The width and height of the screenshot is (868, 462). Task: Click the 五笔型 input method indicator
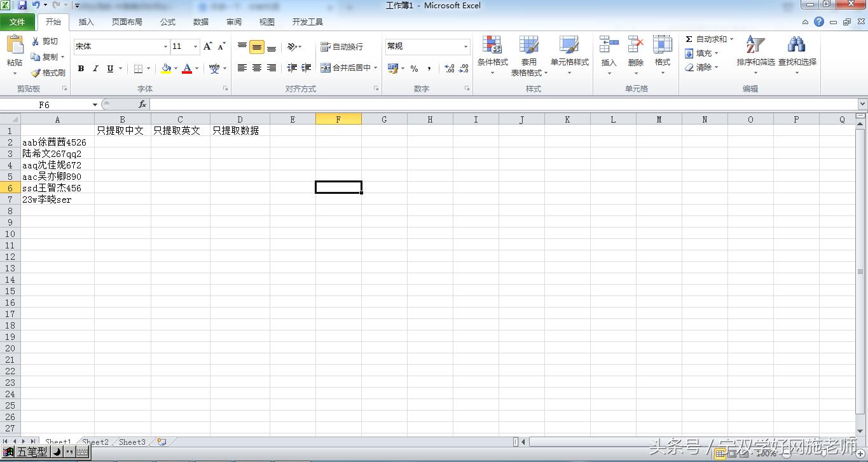point(32,452)
